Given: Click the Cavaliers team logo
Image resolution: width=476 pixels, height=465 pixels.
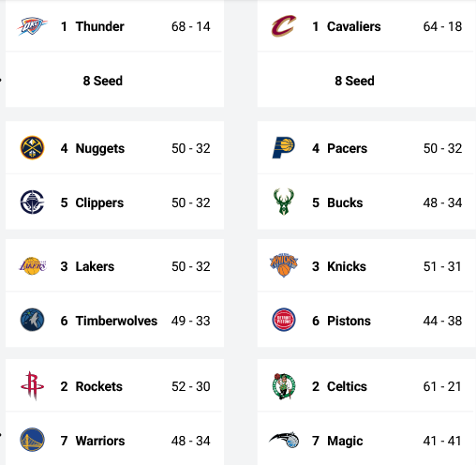Looking at the screenshot, I should click(284, 26).
